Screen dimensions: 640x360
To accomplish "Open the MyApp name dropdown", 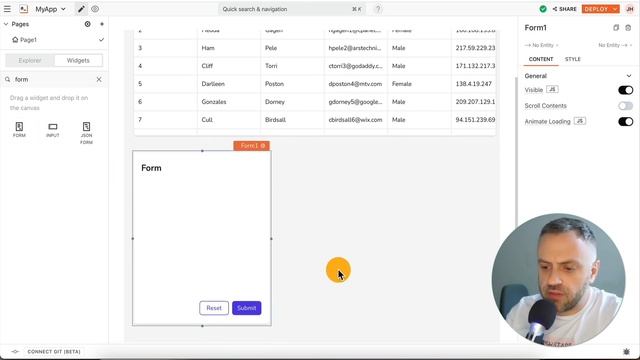I will point(50,9).
